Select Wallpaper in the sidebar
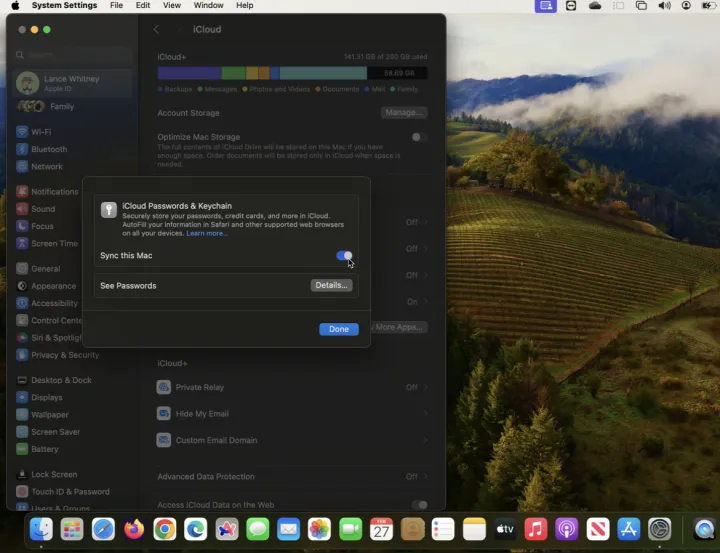Viewport: 720px width, 553px height. pyautogui.click(x=49, y=414)
